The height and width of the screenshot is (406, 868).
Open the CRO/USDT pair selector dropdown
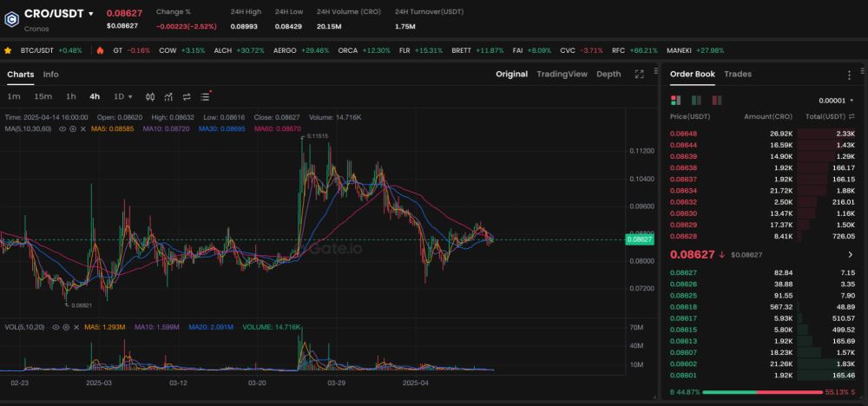click(91, 14)
